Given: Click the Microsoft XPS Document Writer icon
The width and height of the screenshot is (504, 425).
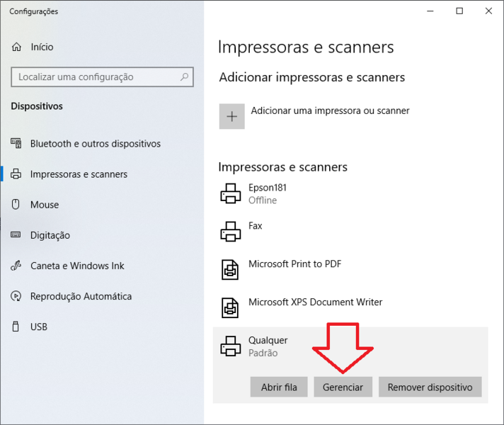Looking at the screenshot, I should coord(230,307).
